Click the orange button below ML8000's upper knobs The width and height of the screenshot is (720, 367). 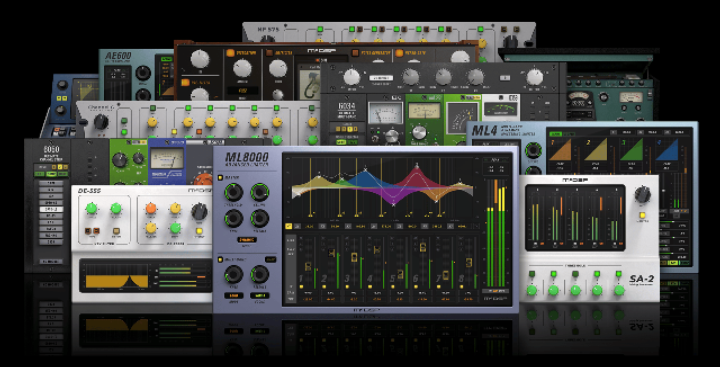coord(247,240)
